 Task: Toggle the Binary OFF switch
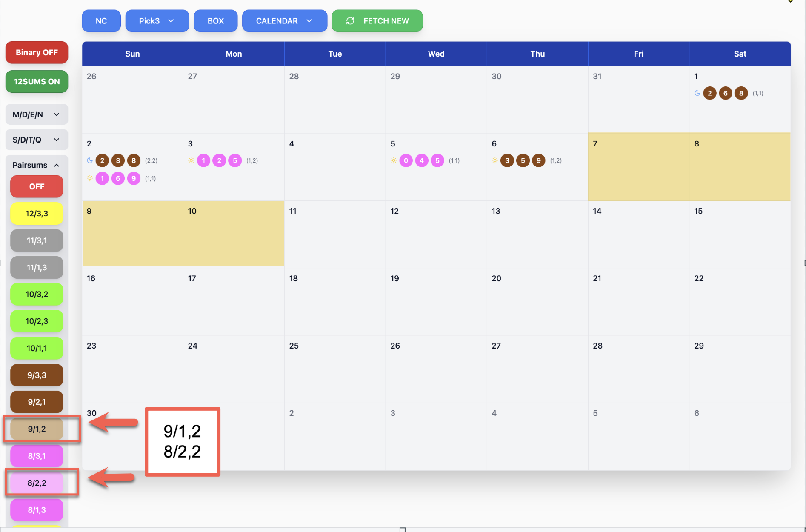pos(37,52)
